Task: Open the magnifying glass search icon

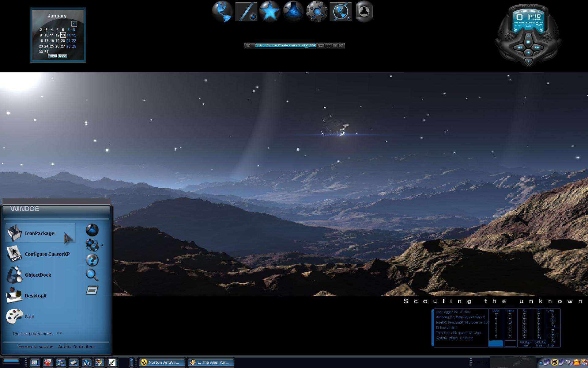Action: coord(92,275)
